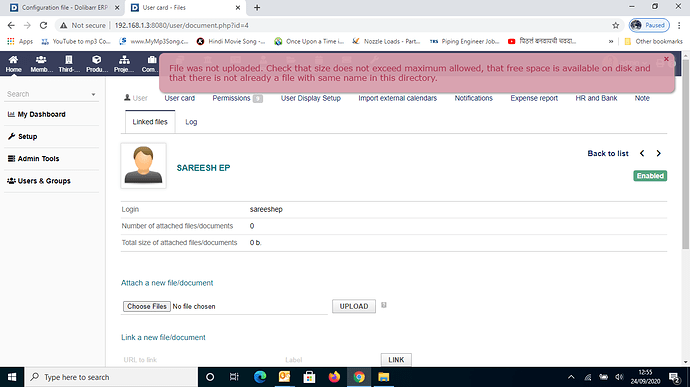Open Windows Start menu
This screenshot has width=690, height=387.
12,377
